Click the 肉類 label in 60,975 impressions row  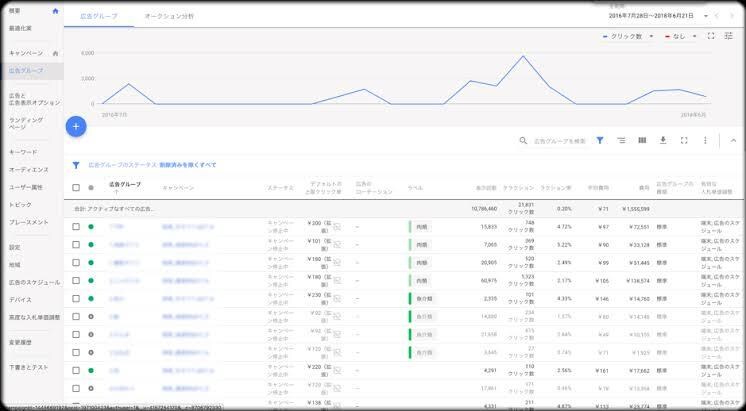421,281
